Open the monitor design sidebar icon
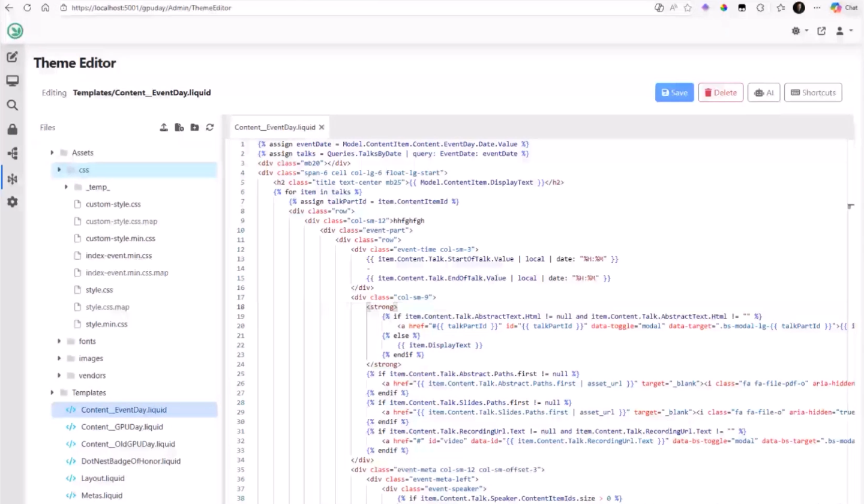This screenshot has height=504, width=864. [12, 81]
